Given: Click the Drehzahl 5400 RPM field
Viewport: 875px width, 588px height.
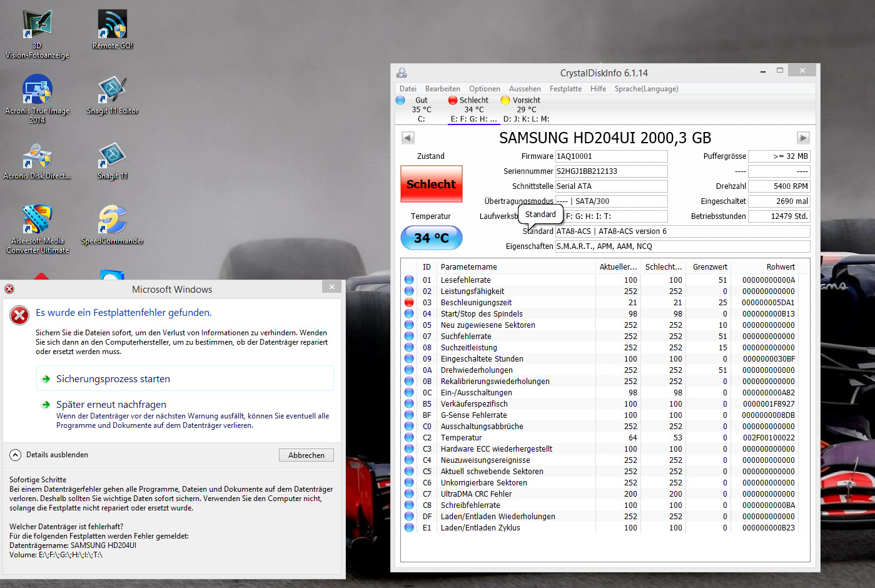Looking at the screenshot, I should 779,186.
